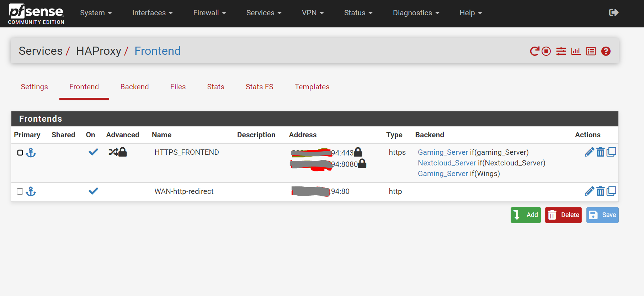Open related settings sliders icon

561,51
